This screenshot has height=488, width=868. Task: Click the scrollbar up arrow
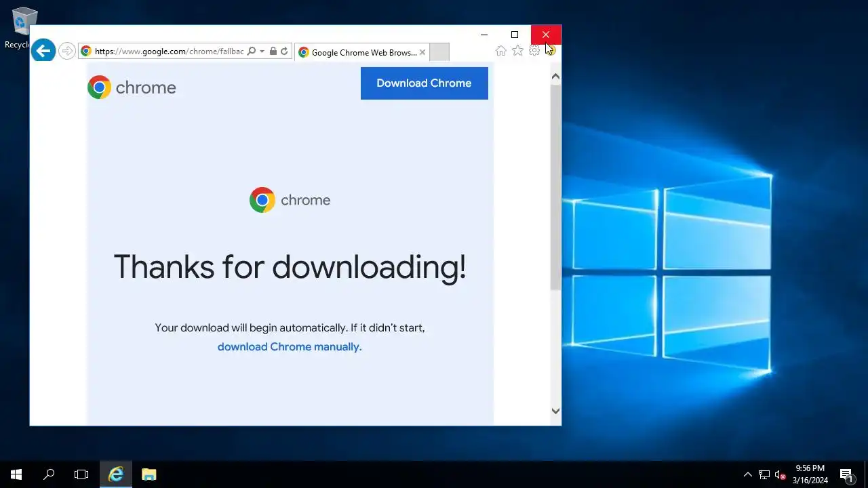[555, 77]
